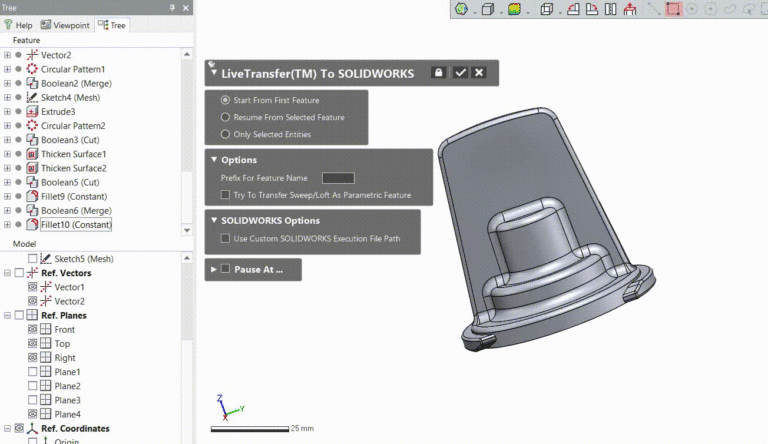Toggle visibility of the Right plane

pyautogui.click(x=32, y=357)
